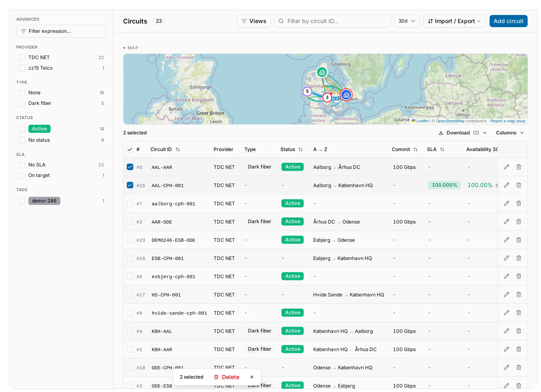Toggle the select-all header checkbox
The height and width of the screenshot is (392, 541).
[130, 150]
